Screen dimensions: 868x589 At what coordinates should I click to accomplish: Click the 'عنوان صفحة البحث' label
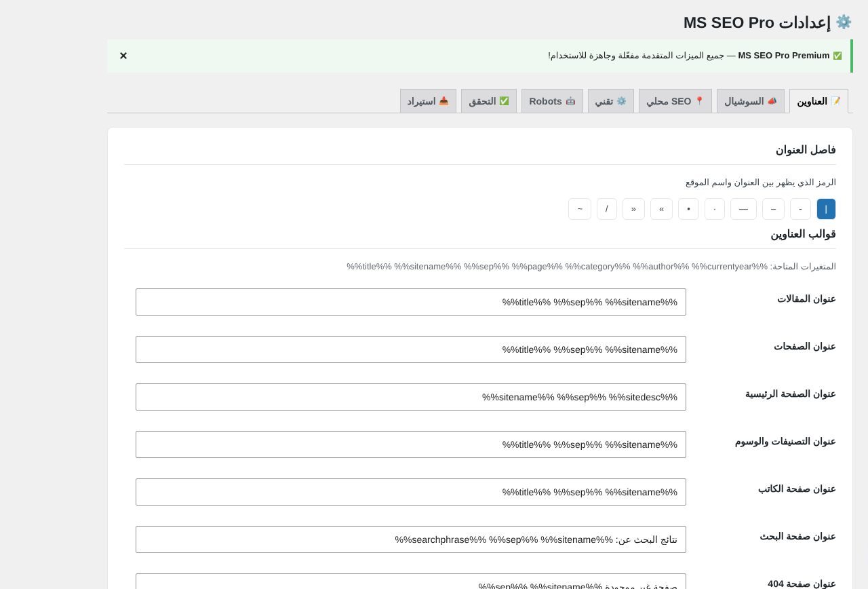(x=797, y=536)
